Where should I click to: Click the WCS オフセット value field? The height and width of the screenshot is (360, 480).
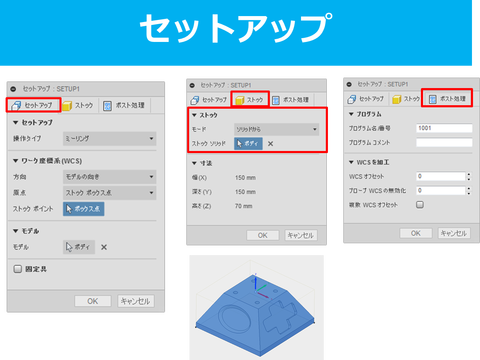tap(440, 176)
